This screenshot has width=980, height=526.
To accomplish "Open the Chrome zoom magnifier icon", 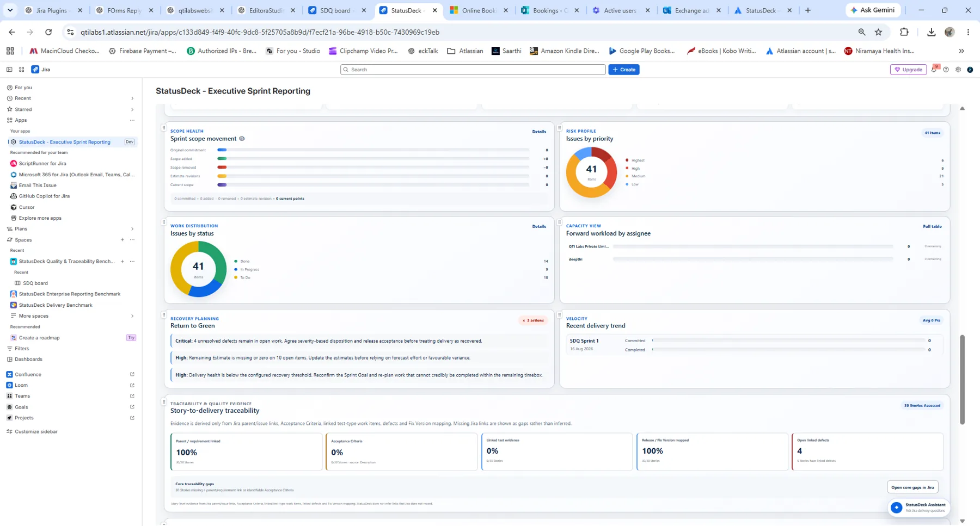I will point(862,32).
